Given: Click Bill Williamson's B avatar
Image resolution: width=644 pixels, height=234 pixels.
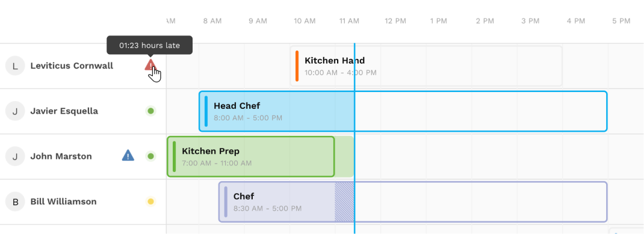Looking at the screenshot, I should point(15,202).
